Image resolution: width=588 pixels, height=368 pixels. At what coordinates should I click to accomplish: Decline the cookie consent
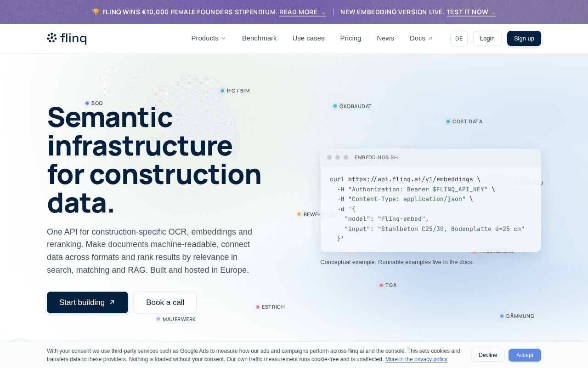pyautogui.click(x=488, y=355)
